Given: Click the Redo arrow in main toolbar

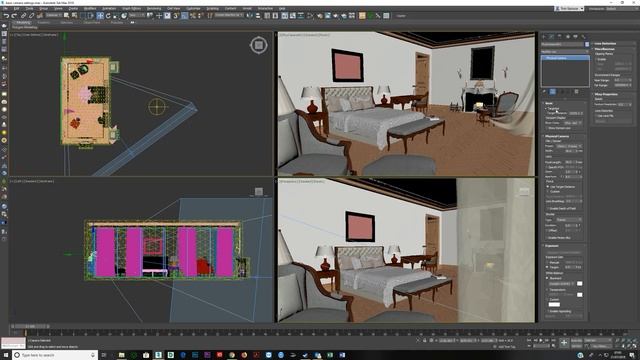Looking at the screenshot, I should (14, 16).
